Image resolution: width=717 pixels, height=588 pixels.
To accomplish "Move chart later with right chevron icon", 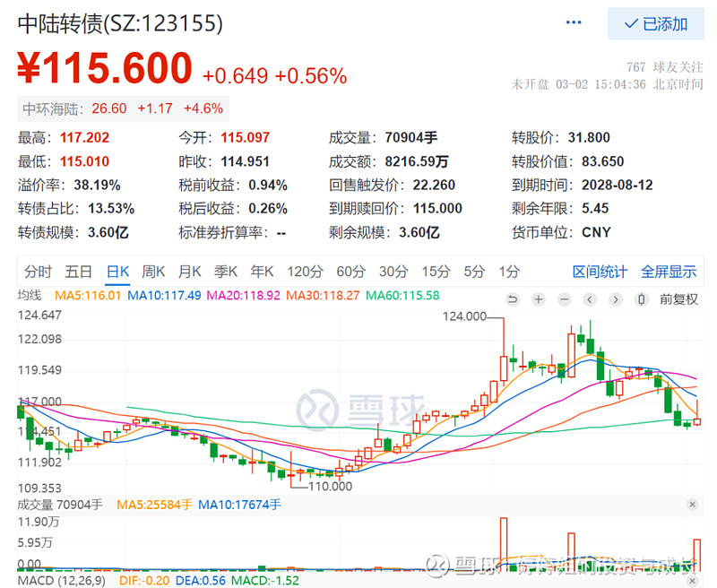I will [x=616, y=299].
